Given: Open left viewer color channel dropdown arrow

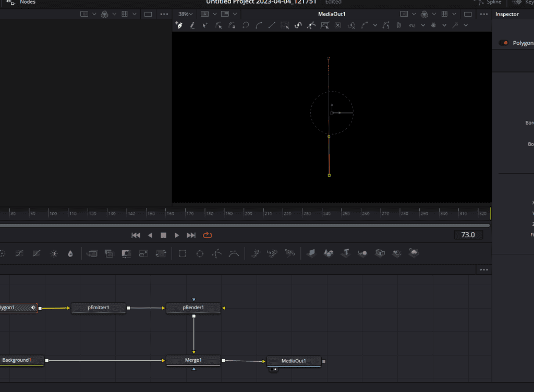Looking at the screenshot, I should click(x=114, y=14).
